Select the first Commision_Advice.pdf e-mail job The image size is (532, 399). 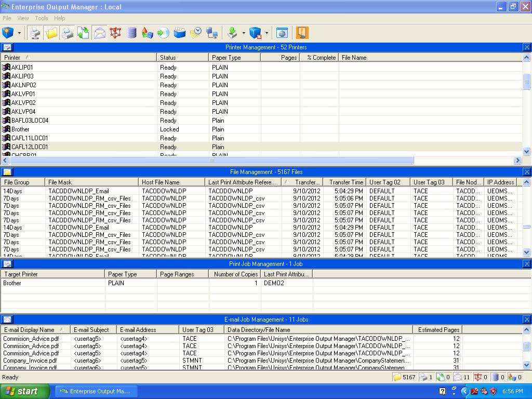pyautogui.click(x=261, y=339)
